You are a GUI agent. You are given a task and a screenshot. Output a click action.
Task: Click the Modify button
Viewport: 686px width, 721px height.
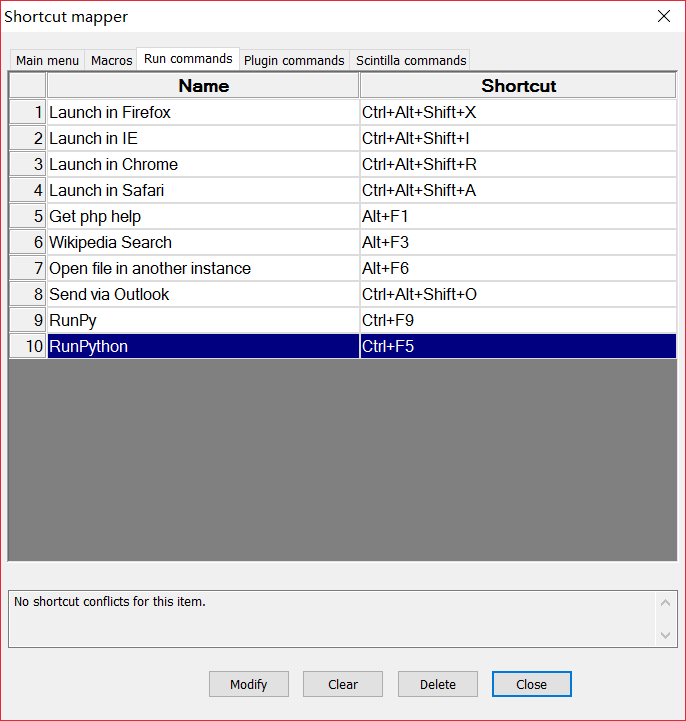point(249,684)
